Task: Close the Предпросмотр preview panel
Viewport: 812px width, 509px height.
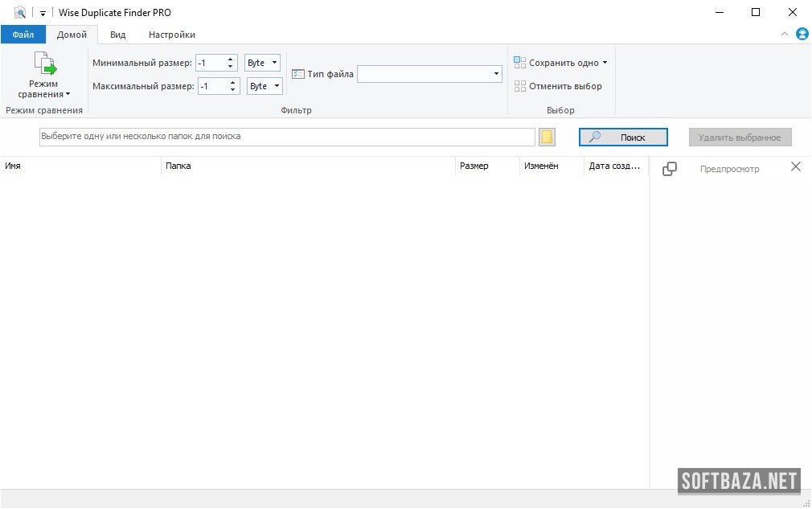Action: coord(795,167)
